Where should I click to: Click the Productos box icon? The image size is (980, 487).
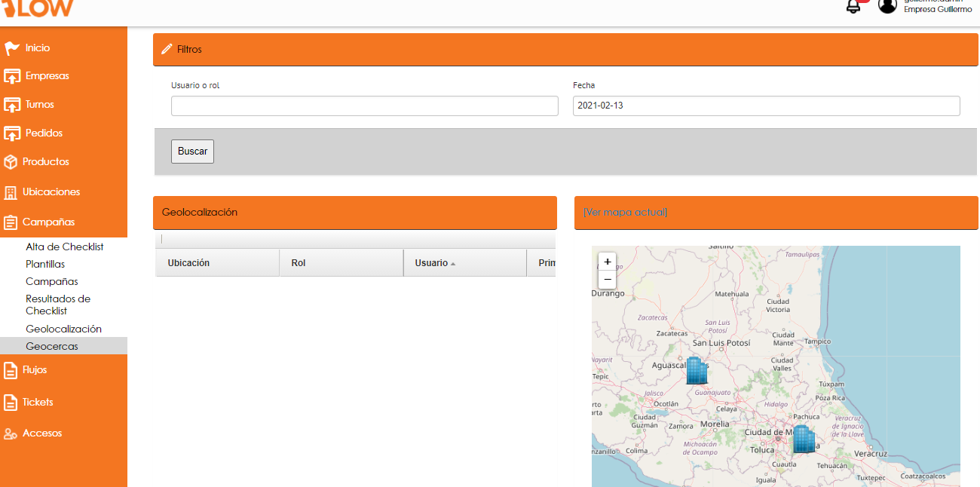[x=10, y=162]
